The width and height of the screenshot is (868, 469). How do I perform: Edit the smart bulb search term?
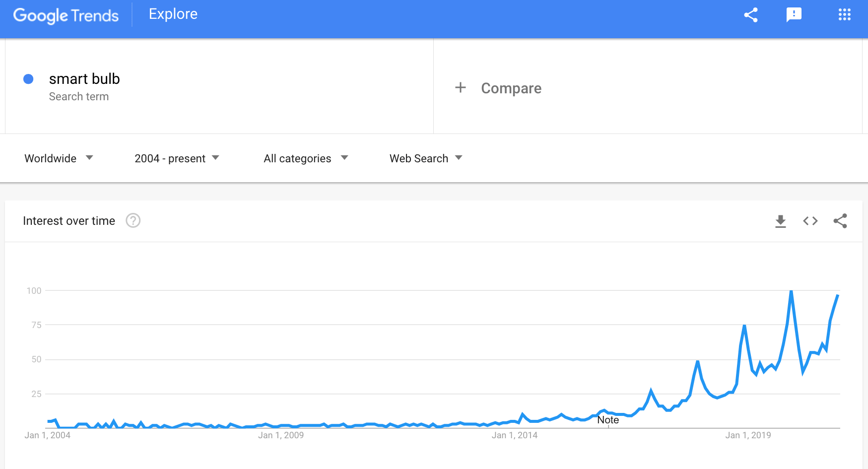click(x=84, y=79)
